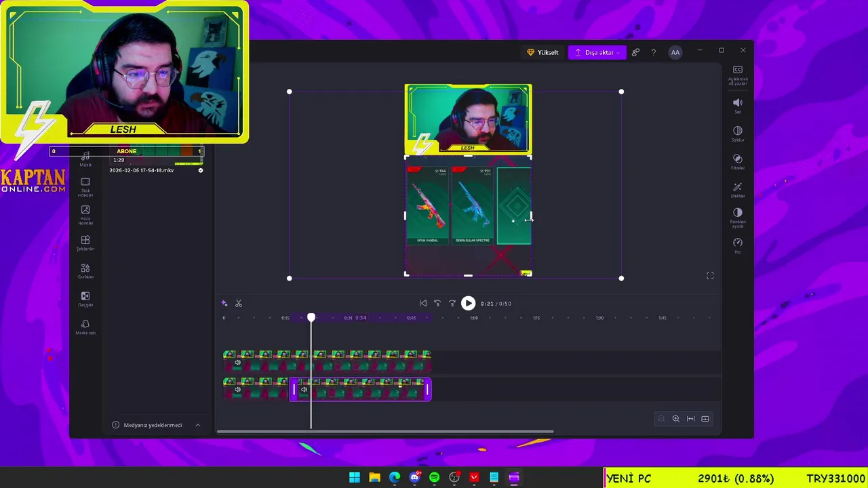Click the top-left corner handle in the preview

tap(290, 91)
